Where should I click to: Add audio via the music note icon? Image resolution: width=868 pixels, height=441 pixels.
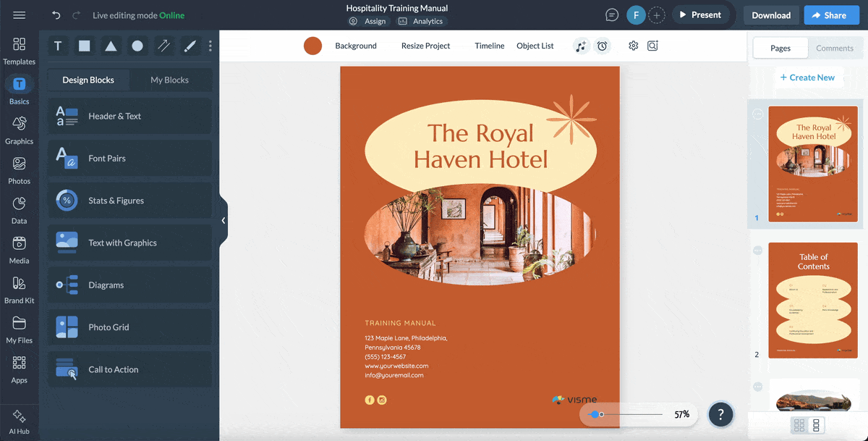pyautogui.click(x=581, y=46)
